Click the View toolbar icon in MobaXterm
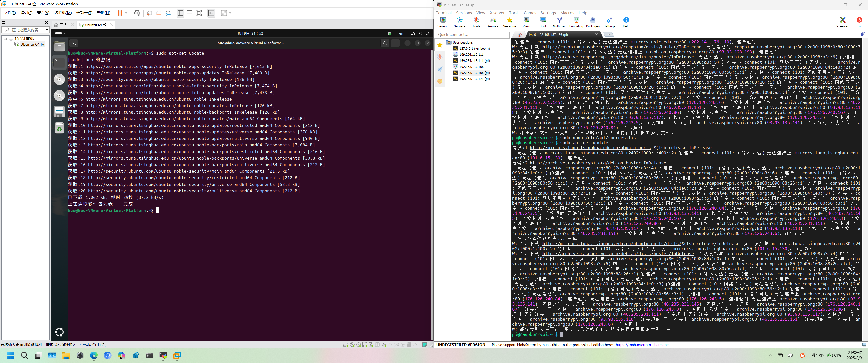 (526, 22)
